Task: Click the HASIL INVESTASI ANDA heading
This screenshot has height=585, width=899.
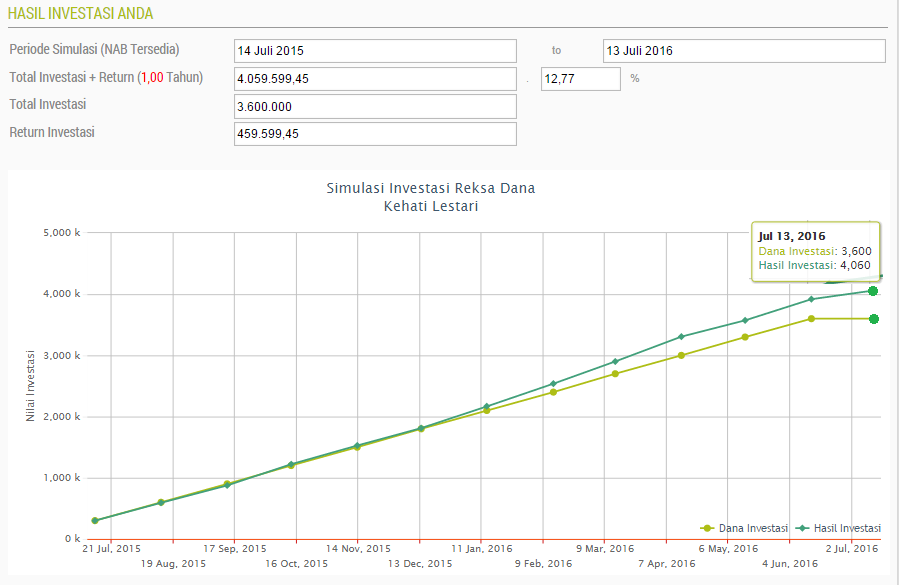Action: click(x=81, y=14)
